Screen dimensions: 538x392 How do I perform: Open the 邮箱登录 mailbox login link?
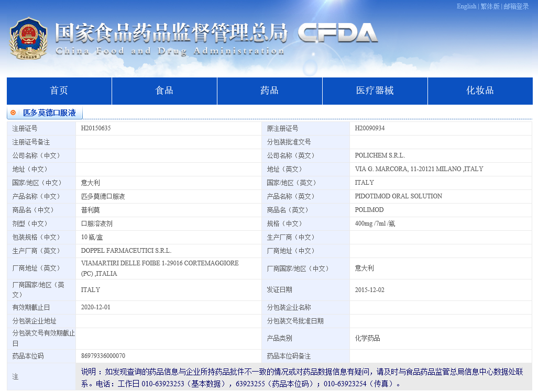coord(516,6)
